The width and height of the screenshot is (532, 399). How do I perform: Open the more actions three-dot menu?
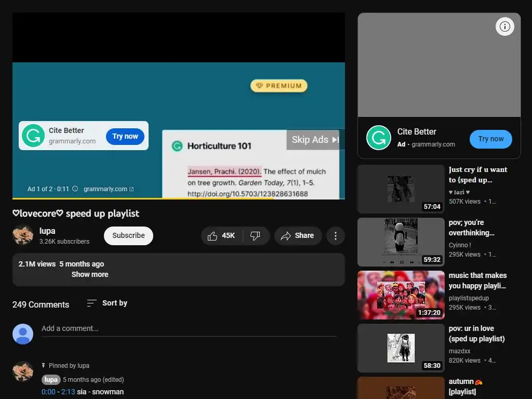tap(336, 236)
